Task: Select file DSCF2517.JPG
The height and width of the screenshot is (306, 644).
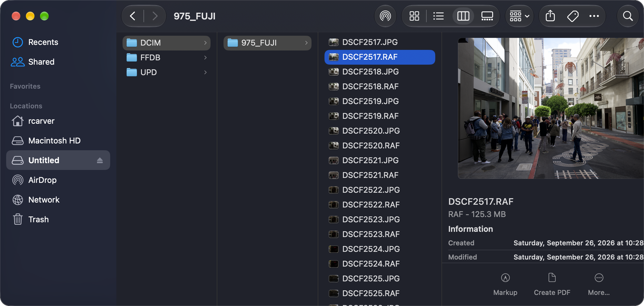Action: pyautogui.click(x=380, y=42)
